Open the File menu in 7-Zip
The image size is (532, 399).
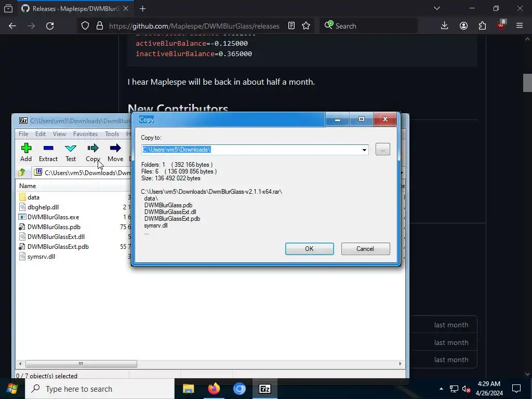coord(23,134)
